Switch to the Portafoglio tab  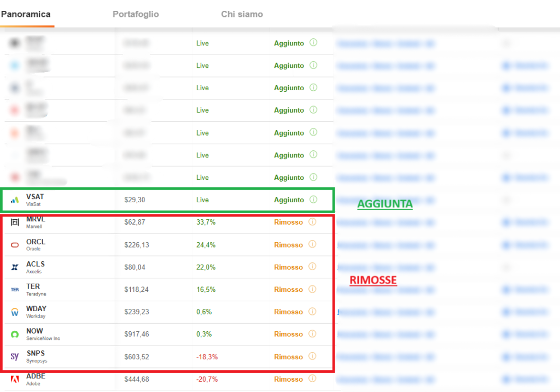click(x=136, y=14)
